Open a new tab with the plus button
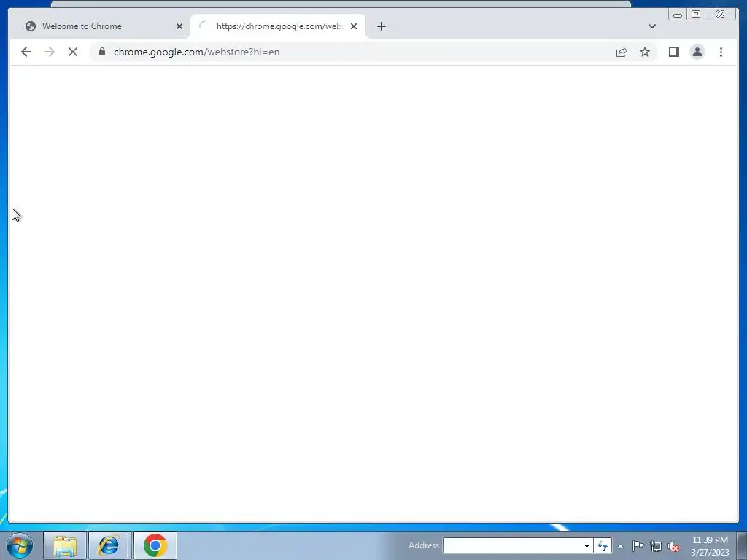The height and width of the screenshot is (560, 747). point(381,26)
